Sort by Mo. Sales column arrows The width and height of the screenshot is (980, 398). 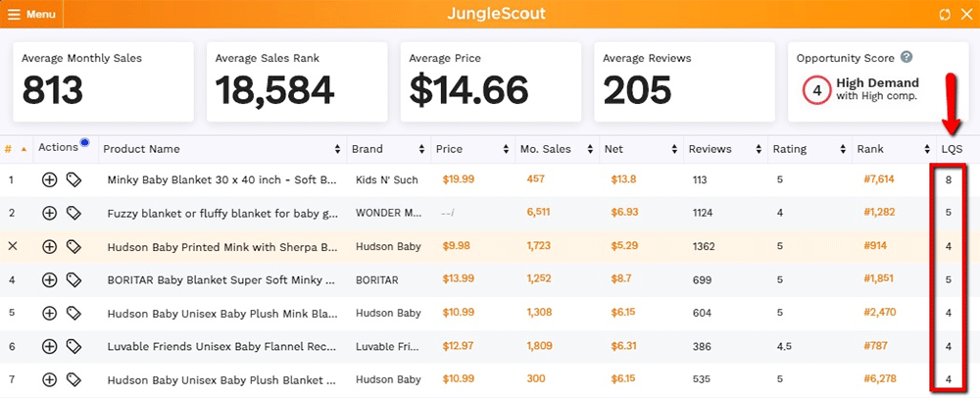pos(590,149)
